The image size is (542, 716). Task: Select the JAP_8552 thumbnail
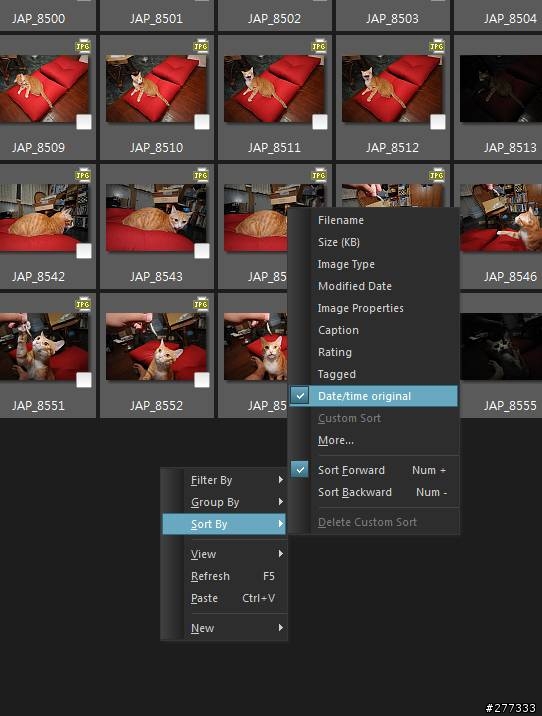pyautogui.click(x=156, y=347)
